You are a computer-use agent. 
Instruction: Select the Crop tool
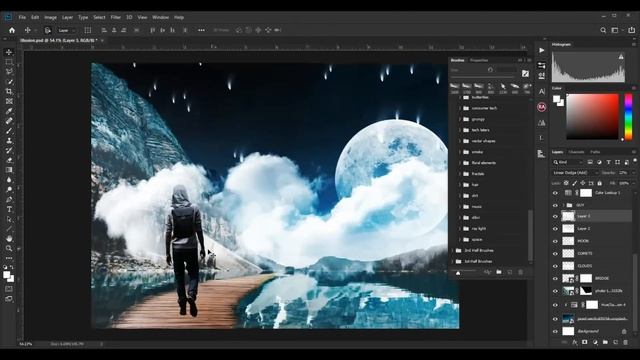pos(9,91)
